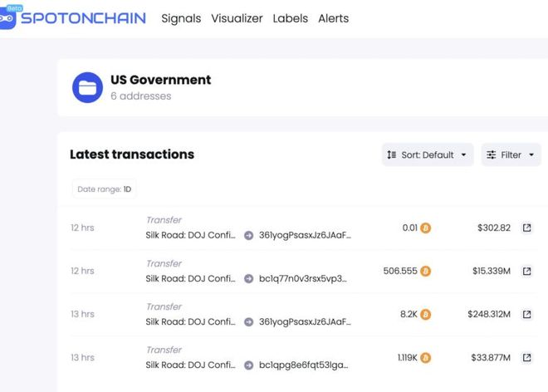The height and width of the screenshot is (392, 548).
Task: Click the 361yogPsasxJz6JAaF address on 0.01 transfer
Action: tap(305, 235)
